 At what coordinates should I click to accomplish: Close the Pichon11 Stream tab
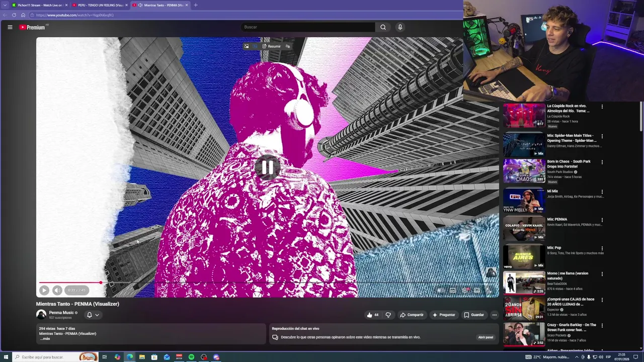(66, 5)
